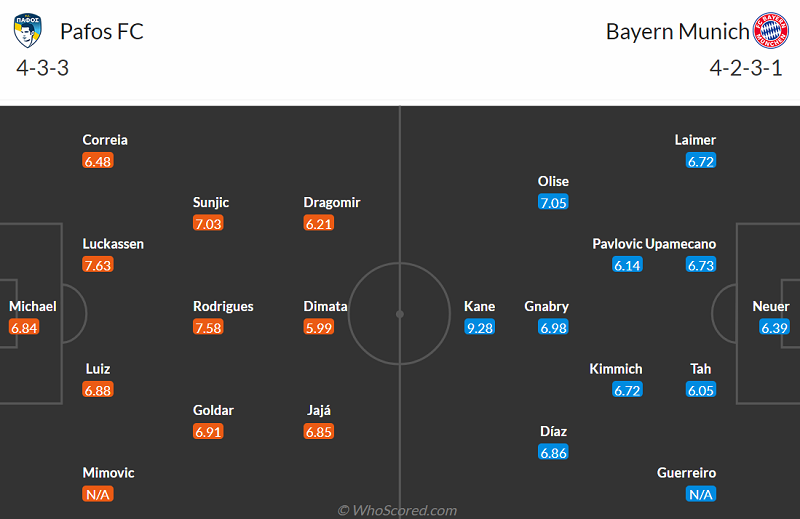The width and height of the screenshot is (800, 519).
Task: Open the Bayern Munich team name link
Action: click(677, 31)
